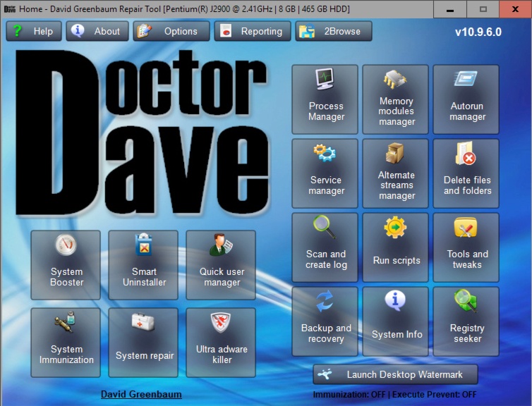The image size is (532, 406).
Task: Launch the Registry seeker
Action: tap(466, 321)
